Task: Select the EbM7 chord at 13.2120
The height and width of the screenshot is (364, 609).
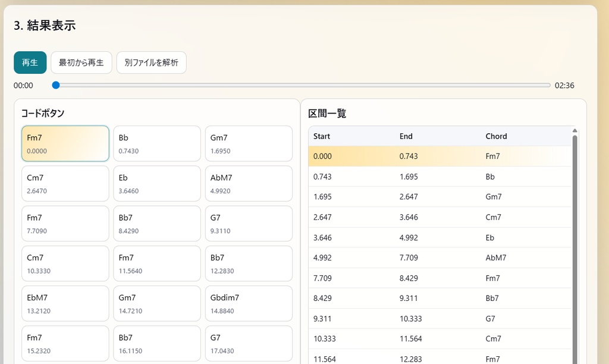Action: (65, 303)
